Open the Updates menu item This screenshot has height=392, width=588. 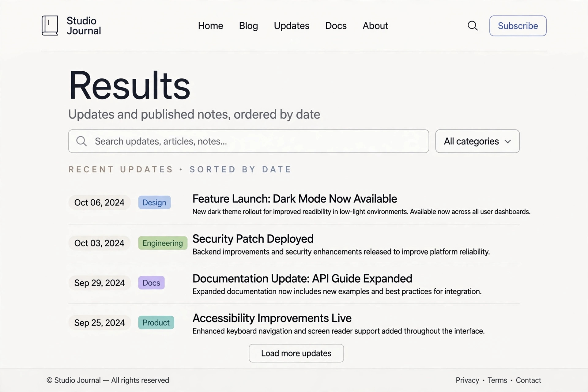click(292, 26)
